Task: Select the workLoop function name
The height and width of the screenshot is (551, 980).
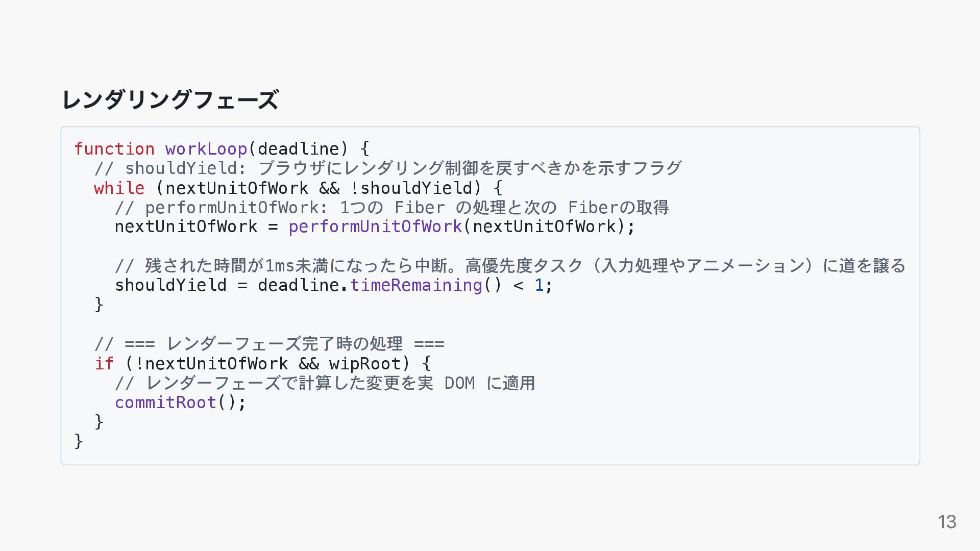Action: pyautogui.click(x=206, y=149)
